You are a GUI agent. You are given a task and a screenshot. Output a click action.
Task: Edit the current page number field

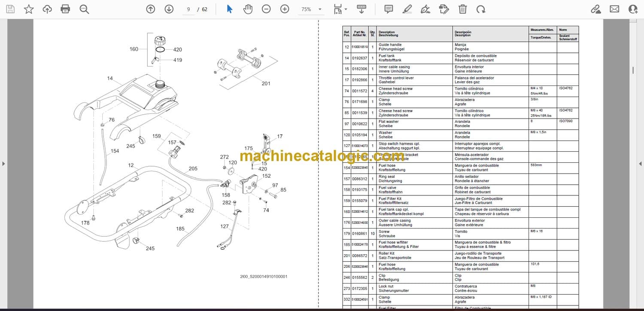pos(188,9)
